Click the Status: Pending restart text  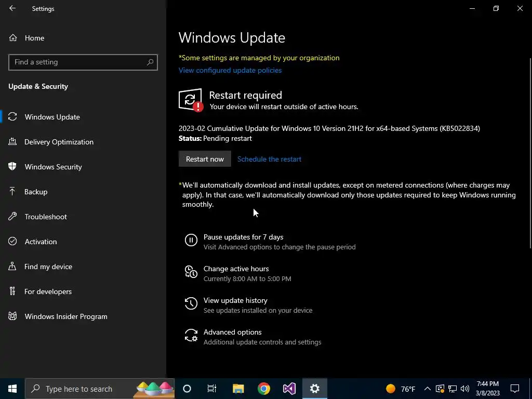pos(215,138)
